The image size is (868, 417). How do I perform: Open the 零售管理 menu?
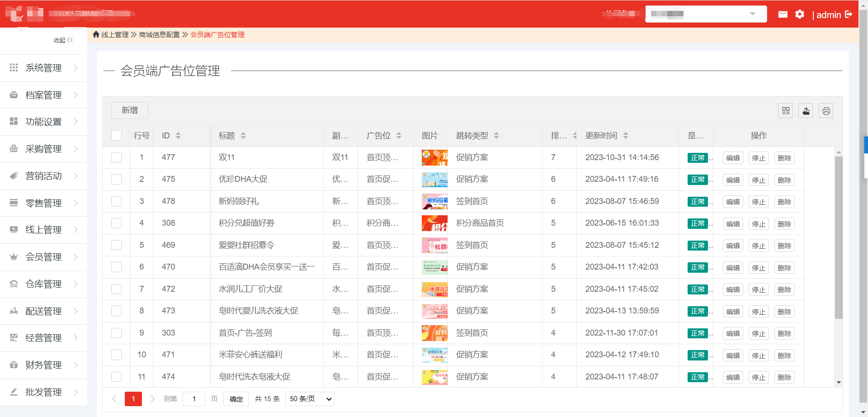click(43, 203)
